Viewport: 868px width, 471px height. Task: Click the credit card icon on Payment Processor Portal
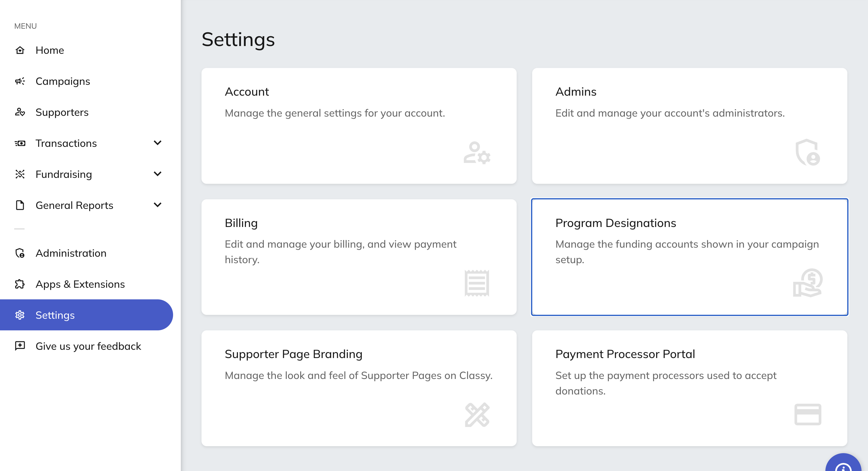(x=808, y=415)
